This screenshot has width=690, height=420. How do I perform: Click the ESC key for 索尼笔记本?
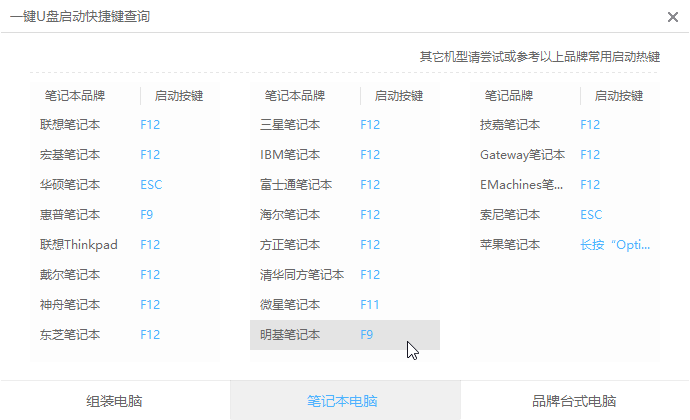(591, 215)
